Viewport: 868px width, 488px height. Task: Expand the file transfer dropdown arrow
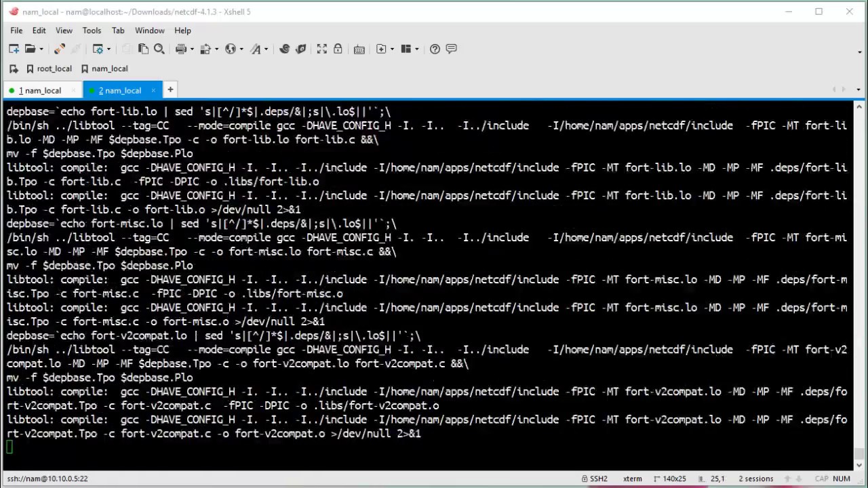tap(216, 49)
